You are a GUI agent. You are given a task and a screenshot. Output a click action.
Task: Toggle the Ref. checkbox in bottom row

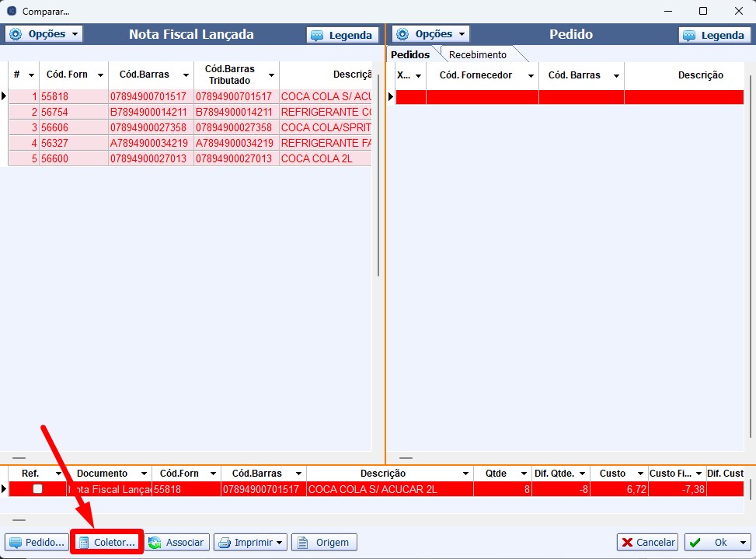tap(37, 489)
